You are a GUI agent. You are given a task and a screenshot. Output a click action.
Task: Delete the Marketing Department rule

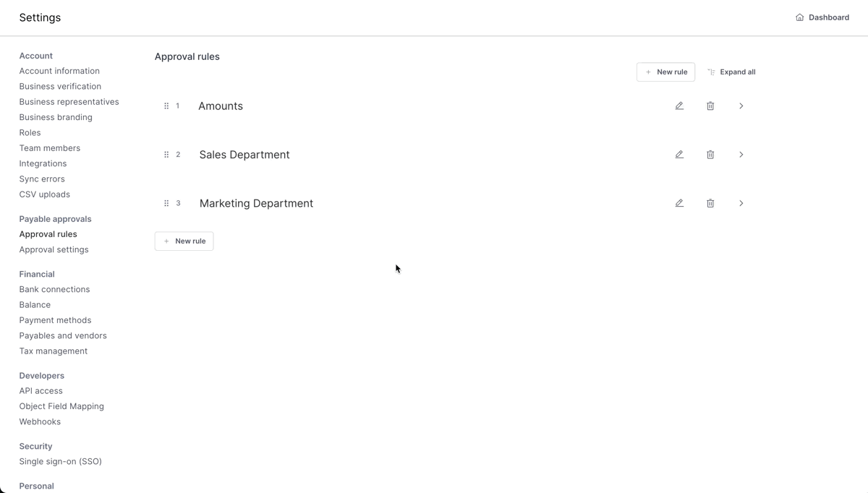[x=710, y=203]
